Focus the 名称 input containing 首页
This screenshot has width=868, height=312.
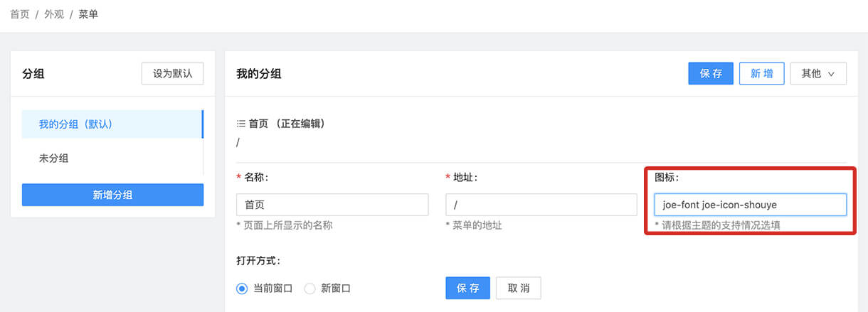332,205
